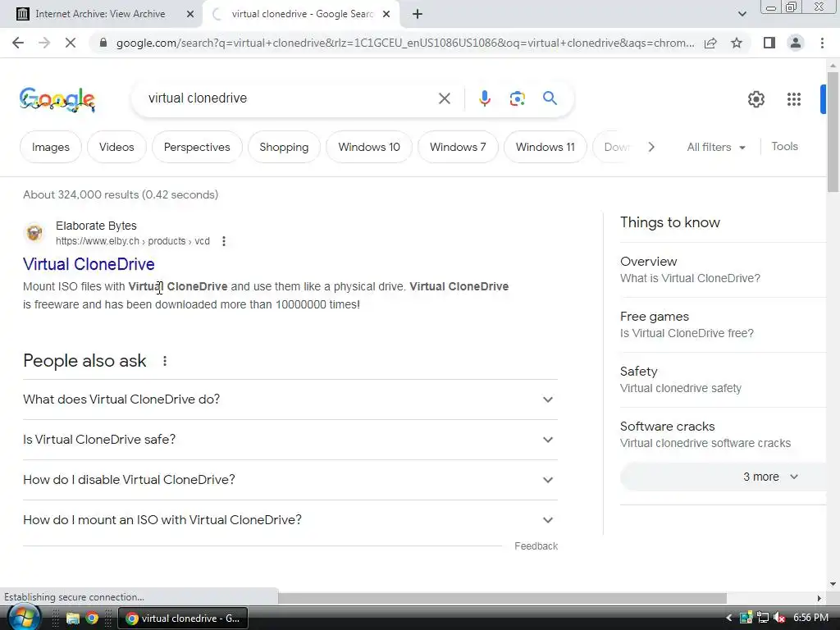The image size is (840, 630).
Task: Click the network tray icon
Action: tap(763, 619)
